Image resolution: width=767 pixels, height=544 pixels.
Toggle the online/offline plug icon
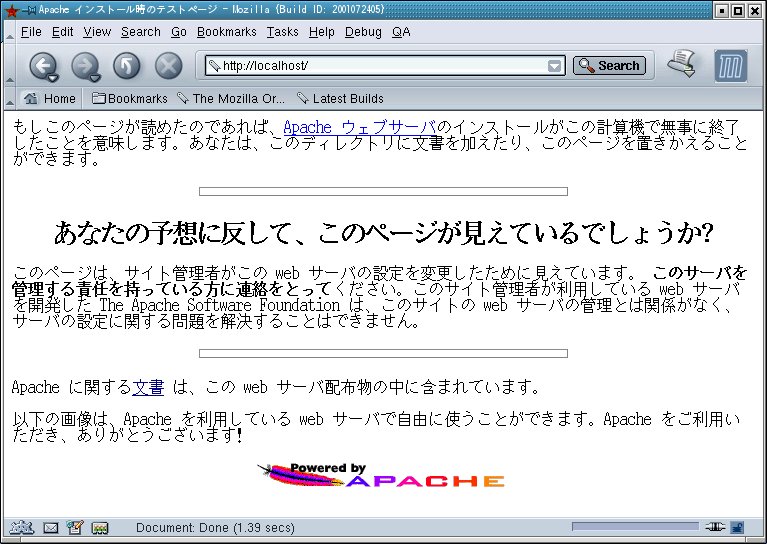[715, 527]
